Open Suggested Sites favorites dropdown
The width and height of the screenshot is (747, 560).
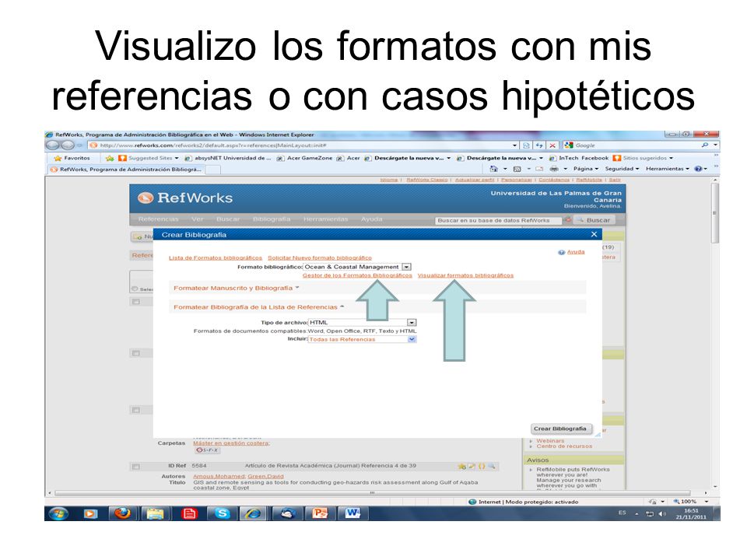[148, 158]
